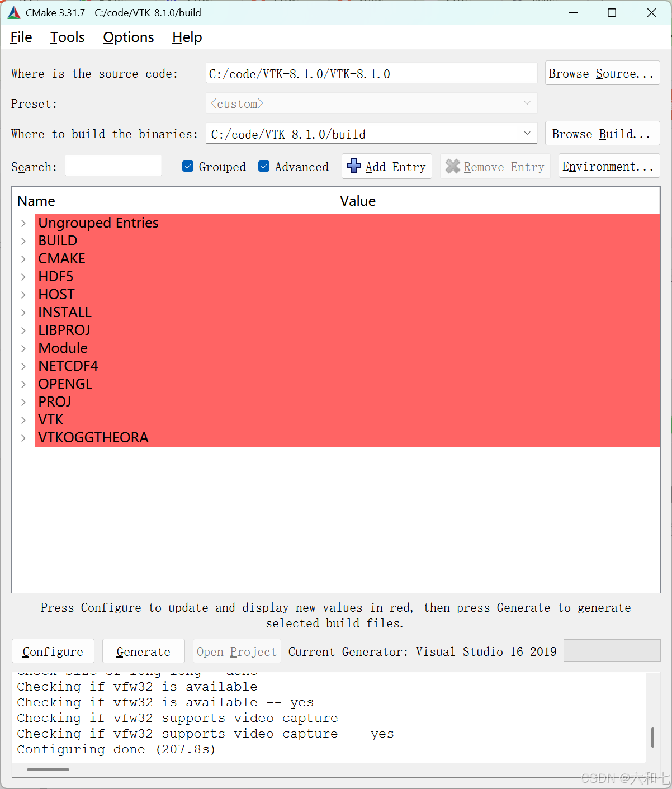Click the output log vertical scrollbar

click(x=652, y=737)
